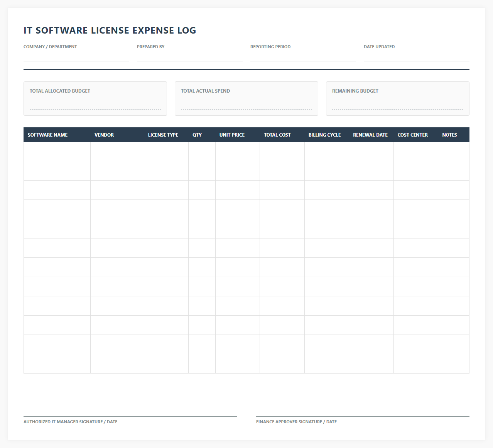493x448 pixels.
Task: Click the Finance Approver Signature / Date label
Action: point(296,422)
